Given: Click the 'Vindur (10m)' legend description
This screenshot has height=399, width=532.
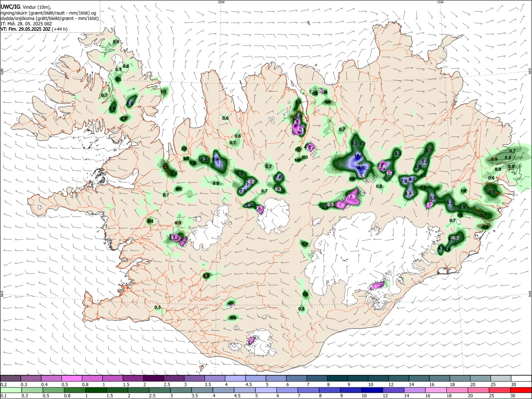Looking at the screenshot, I should click(x=37, y=7).
